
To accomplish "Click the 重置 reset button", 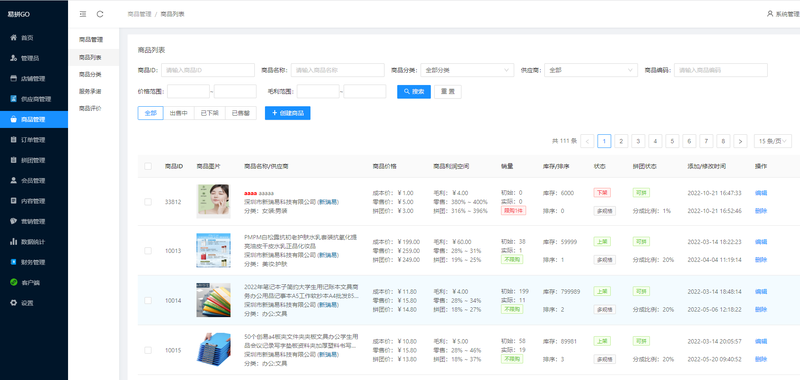I will [448, 92].
